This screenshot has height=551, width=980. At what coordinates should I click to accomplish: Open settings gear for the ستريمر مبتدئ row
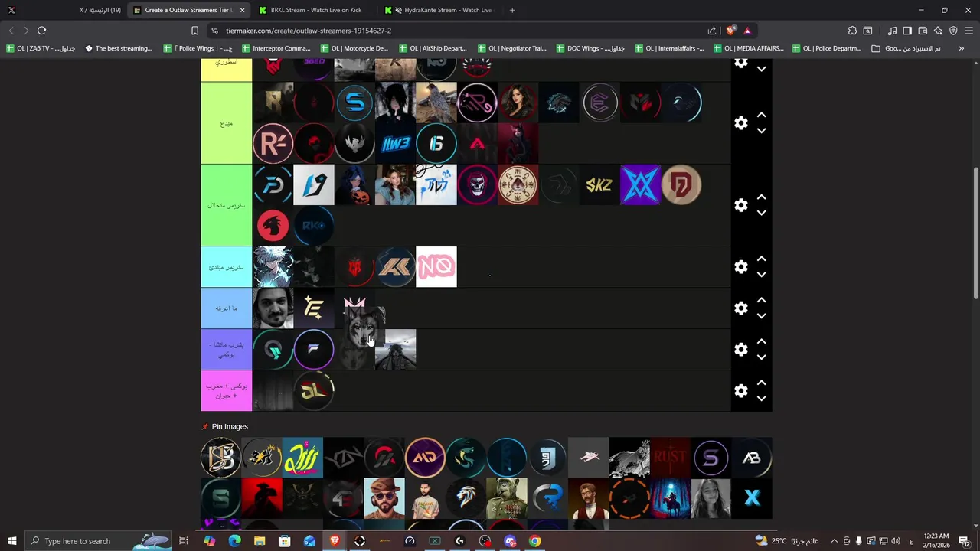(x=740, y=267)
